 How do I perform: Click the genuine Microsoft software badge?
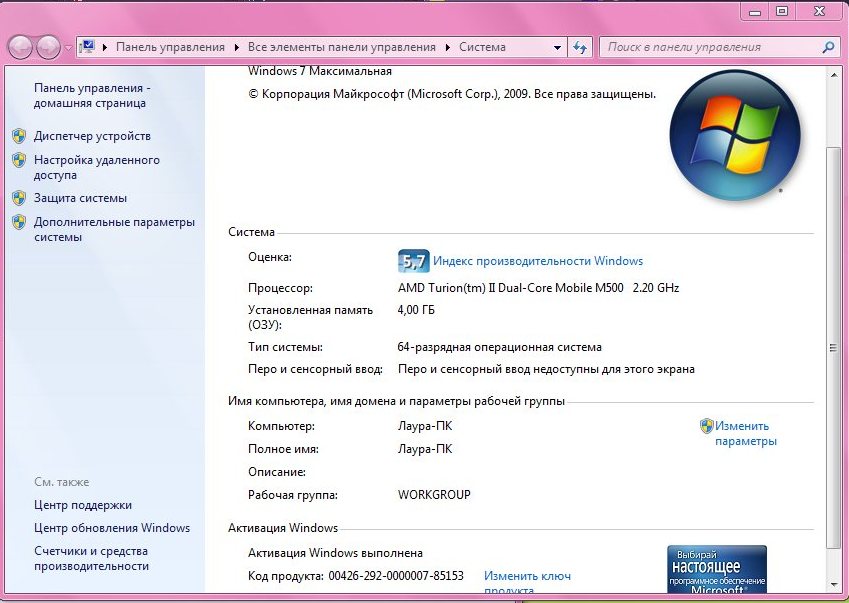tap(717, 569)
